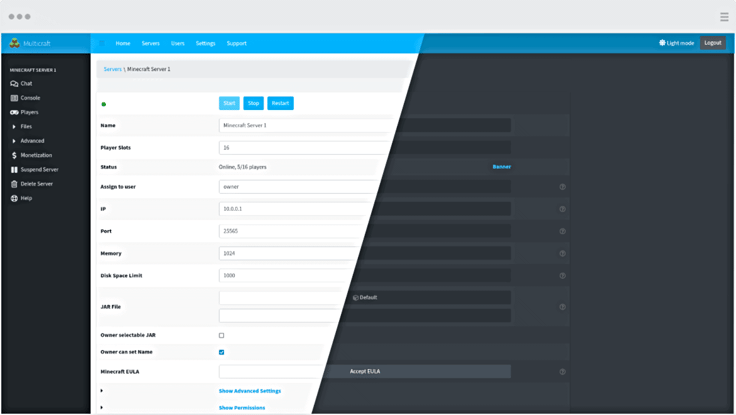The image size is (736, 415).
Task: Click 'MINECRAFT SERVER 1' sidebar heading
Action: (x=33, y=70)
